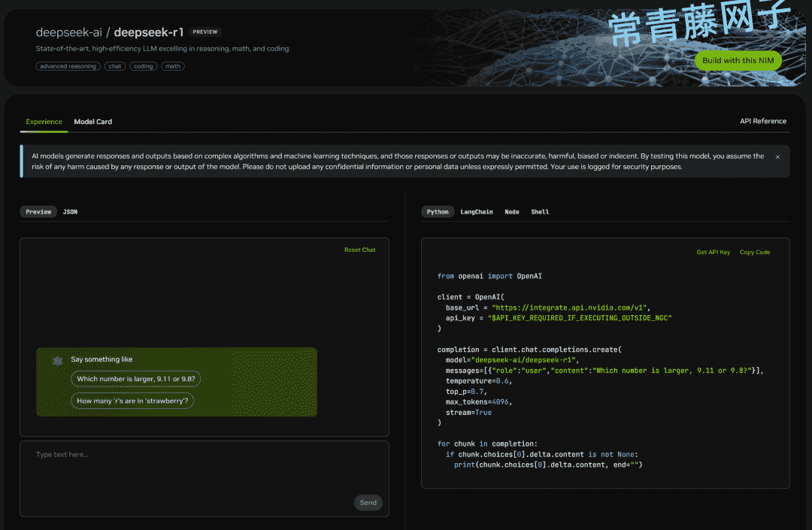Send the chat message
This screenshot has width=812, height=530.
click(x=368, y=503)
